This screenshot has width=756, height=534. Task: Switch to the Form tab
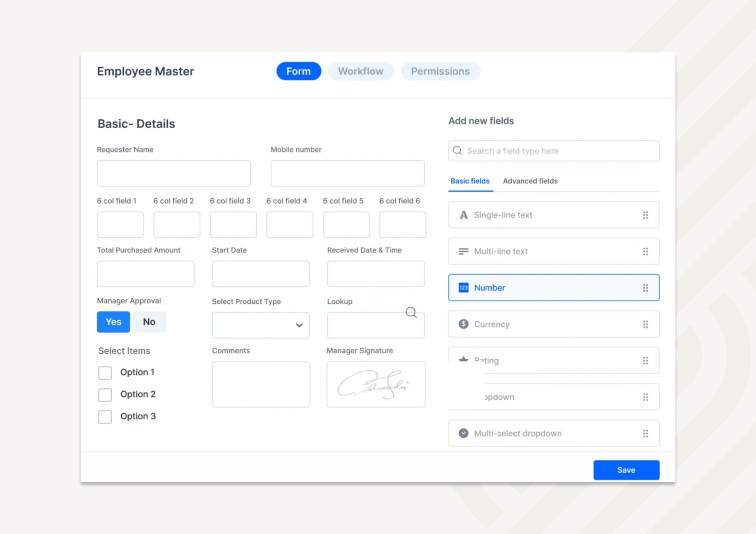point(299,71)
